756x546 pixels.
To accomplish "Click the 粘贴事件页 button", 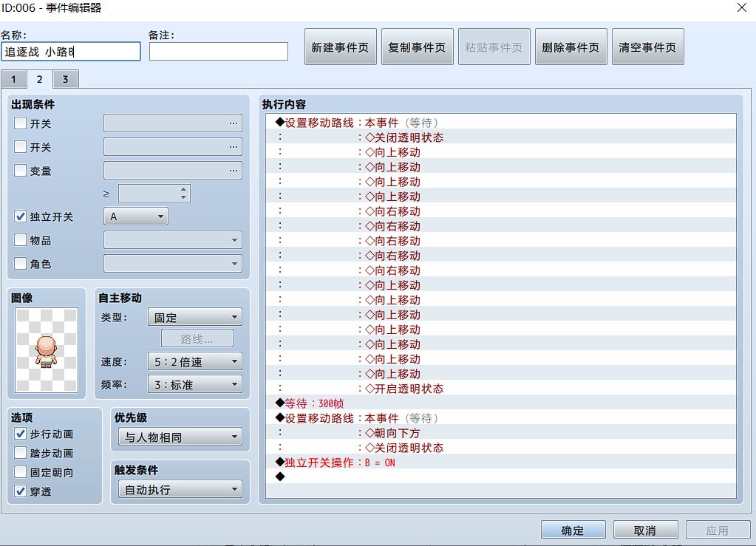I will click(494, 47).
